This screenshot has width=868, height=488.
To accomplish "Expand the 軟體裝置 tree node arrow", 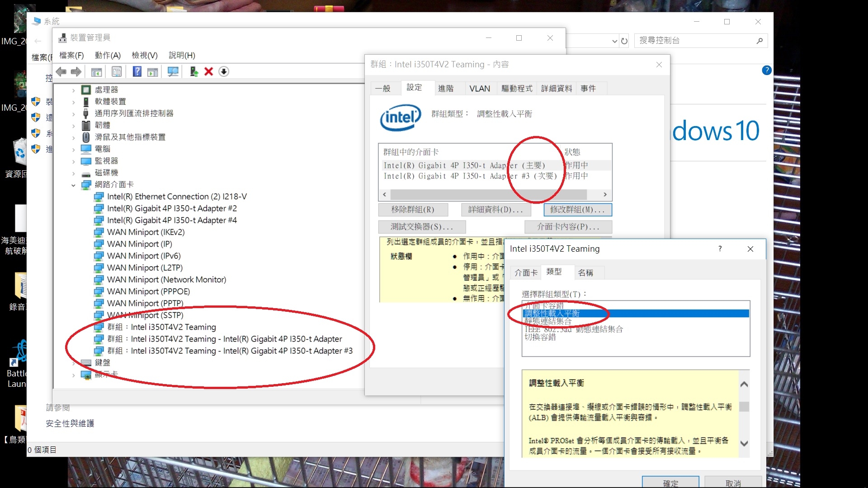I will point(74,102).
